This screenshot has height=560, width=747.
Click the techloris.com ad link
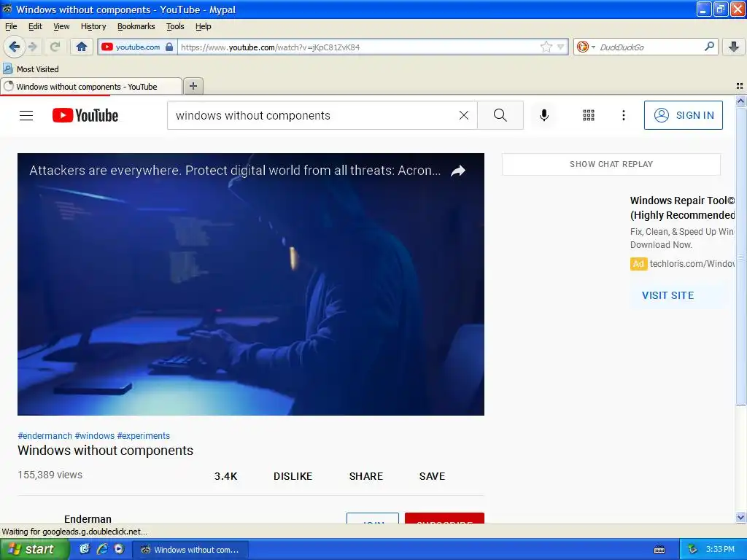pyautogui.click(x=692, y=264)
